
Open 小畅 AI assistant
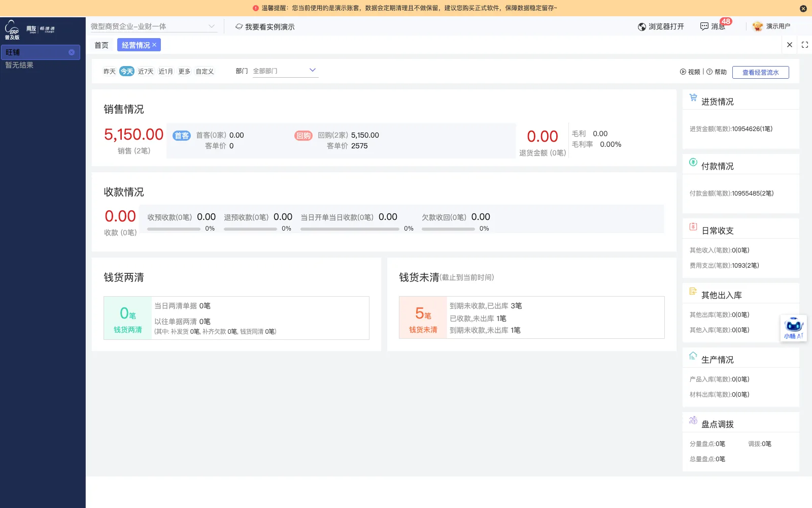click(794, 328)
